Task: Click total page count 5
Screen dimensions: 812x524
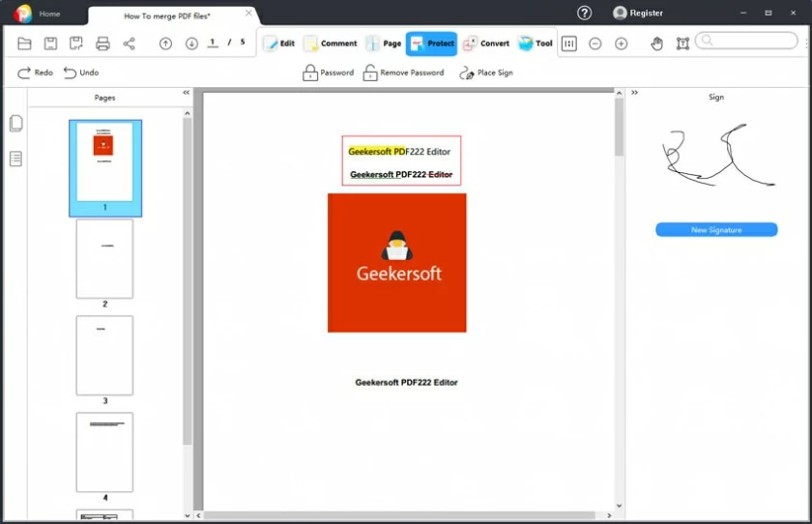Action: [x=243, y=42]
